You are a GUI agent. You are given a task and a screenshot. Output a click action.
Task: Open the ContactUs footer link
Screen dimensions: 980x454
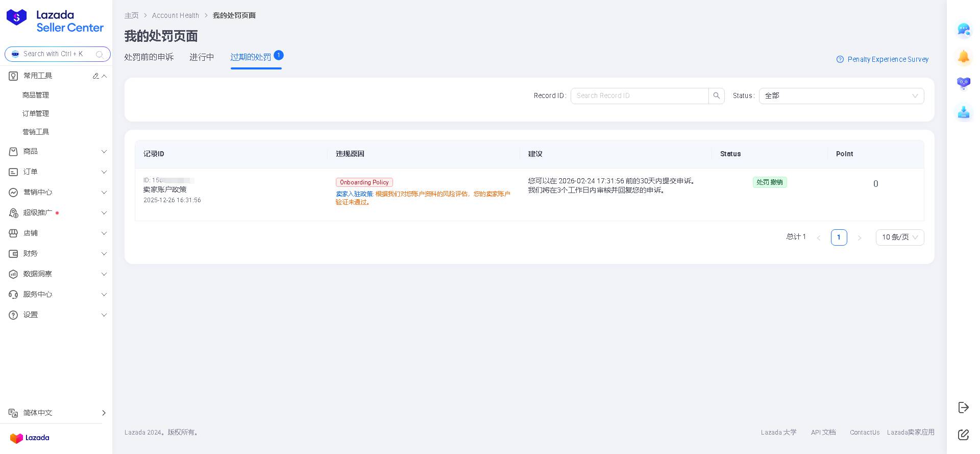(x=865, y=432)
